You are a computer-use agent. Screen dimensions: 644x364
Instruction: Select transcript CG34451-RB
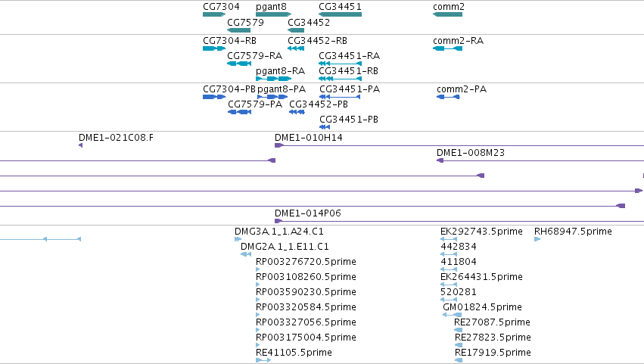[x=340, y=79]
